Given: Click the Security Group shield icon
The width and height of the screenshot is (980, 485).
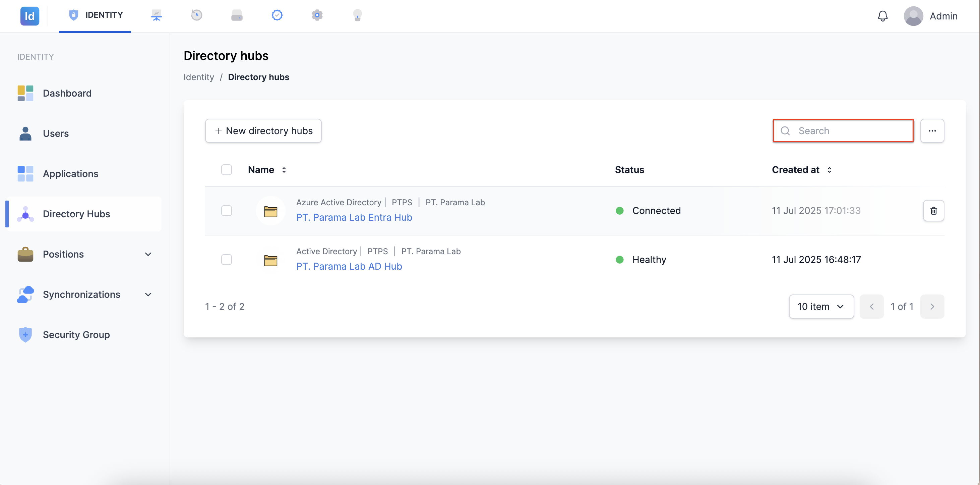Looking at the screenshot, I should click(25, 335).
